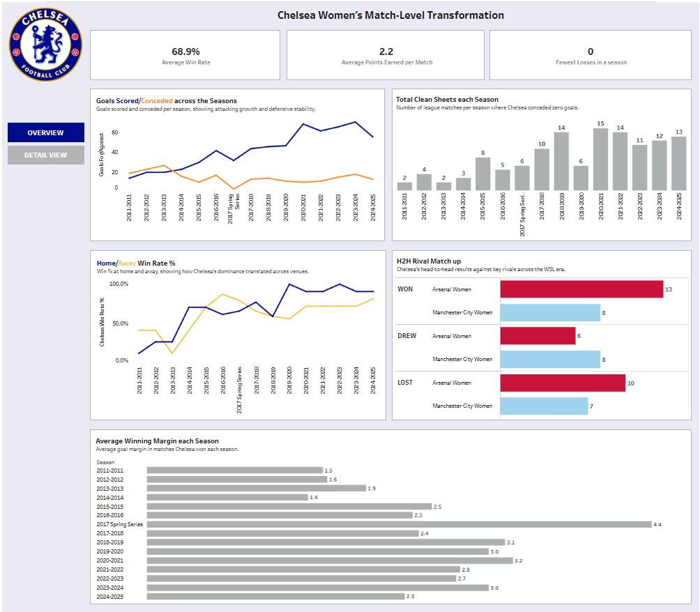Click the 2020-2021 clean sheets bar labeled 15
700x612 pixels.
tap(600, 160)
